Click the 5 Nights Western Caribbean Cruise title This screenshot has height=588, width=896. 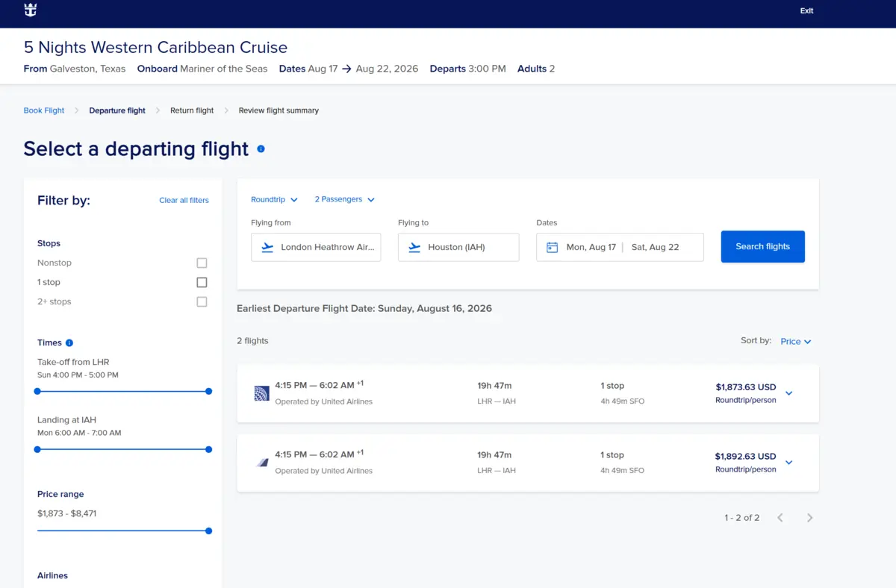click(x=155, y=47)
